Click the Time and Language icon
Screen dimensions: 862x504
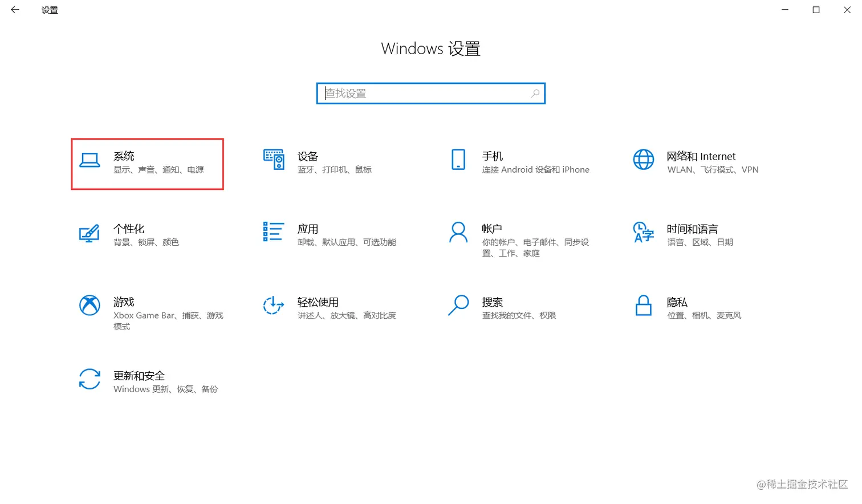tap(644, 232)
